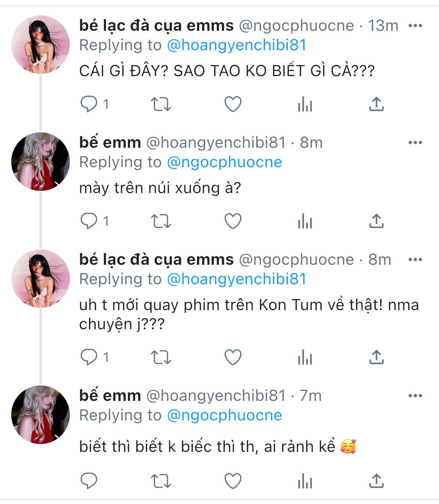Like the 'mày trên núi xuống à?' tweet
This screenshot has height=504, width=439.
point(233,221)
